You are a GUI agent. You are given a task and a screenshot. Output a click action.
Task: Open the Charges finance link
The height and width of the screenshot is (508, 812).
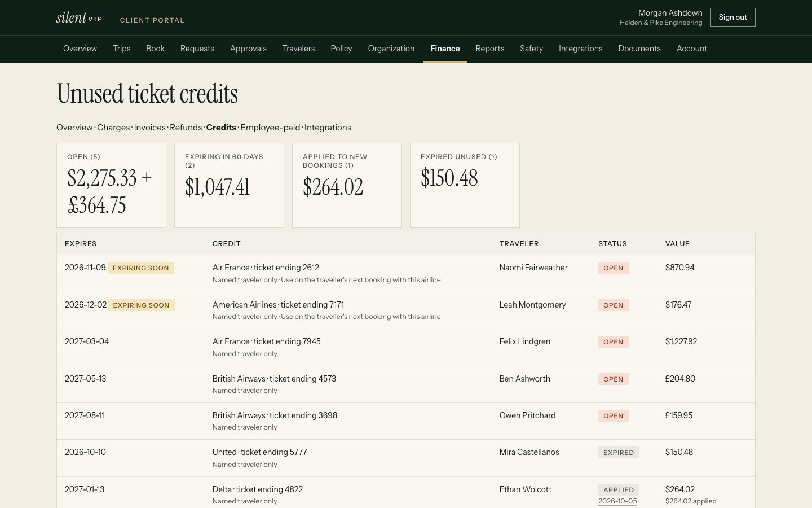tap(113, 128)
